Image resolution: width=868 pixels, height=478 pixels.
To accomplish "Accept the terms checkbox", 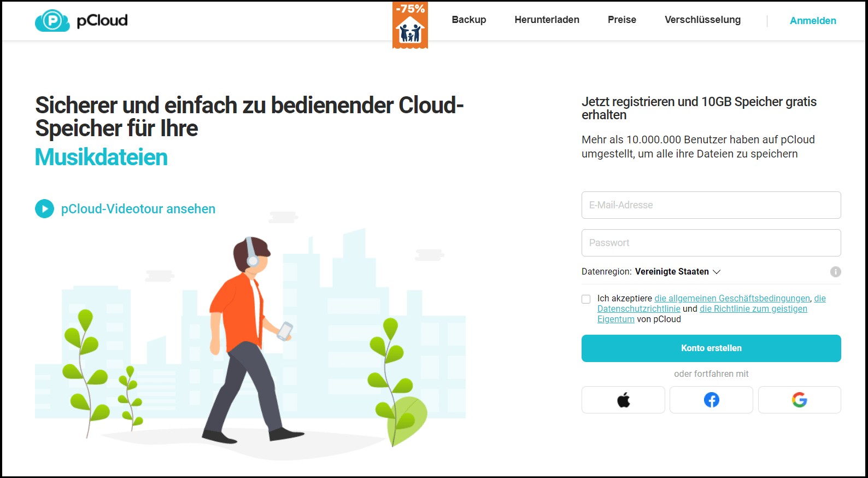I will [586, 299].
